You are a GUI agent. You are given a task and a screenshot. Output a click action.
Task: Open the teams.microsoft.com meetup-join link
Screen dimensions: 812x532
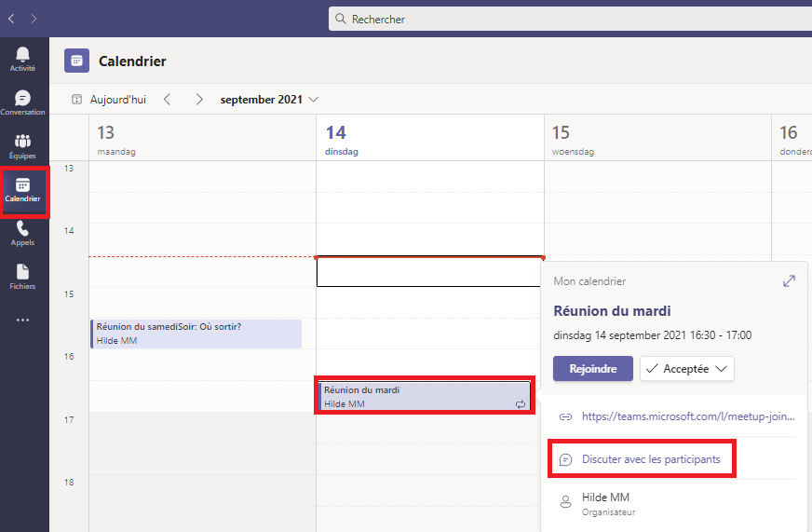click(688, 416)
